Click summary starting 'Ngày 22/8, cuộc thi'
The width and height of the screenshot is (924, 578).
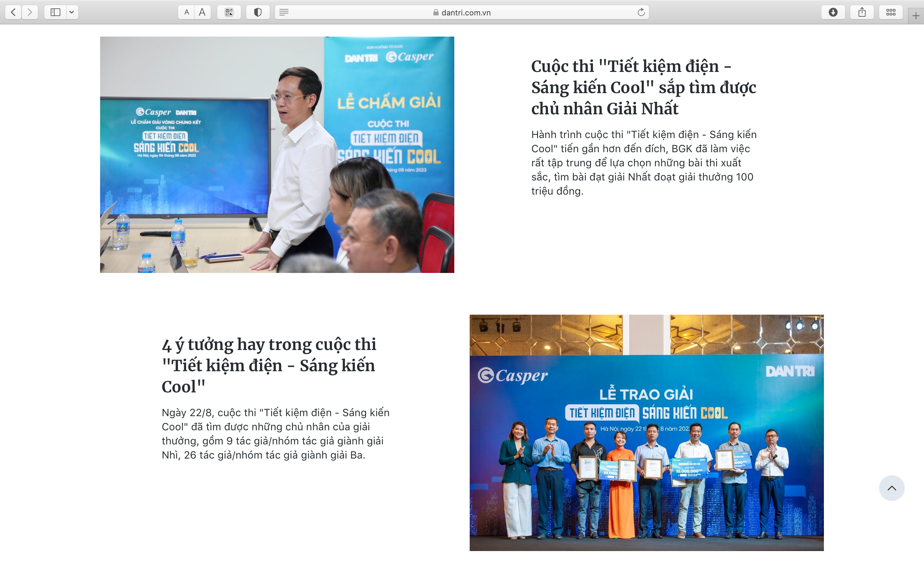[x=276, y=434]
